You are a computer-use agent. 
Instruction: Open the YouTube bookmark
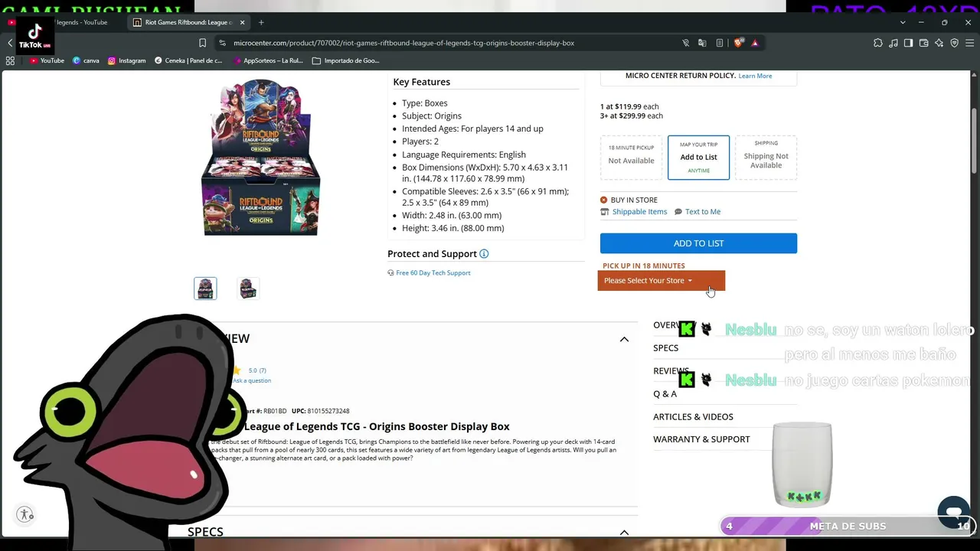point(47,60)
